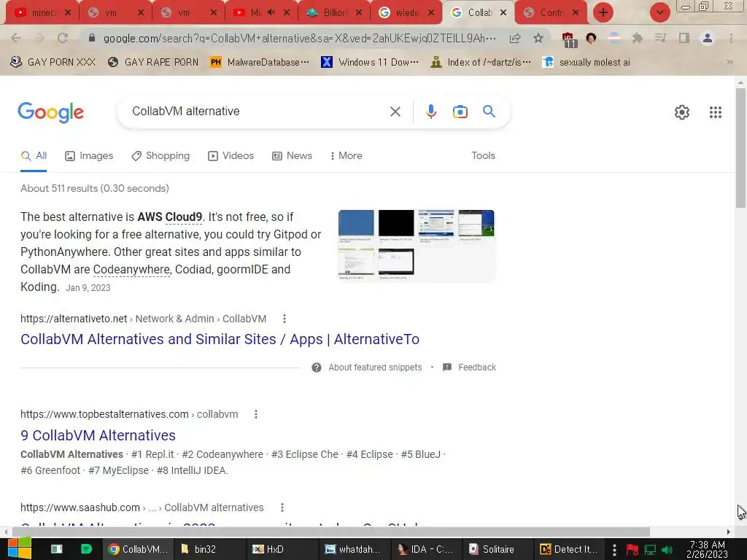Image resolution: width=747 pixels, height=560 pixels.
Task: Open a new tab with plus button
Action: 603,12
